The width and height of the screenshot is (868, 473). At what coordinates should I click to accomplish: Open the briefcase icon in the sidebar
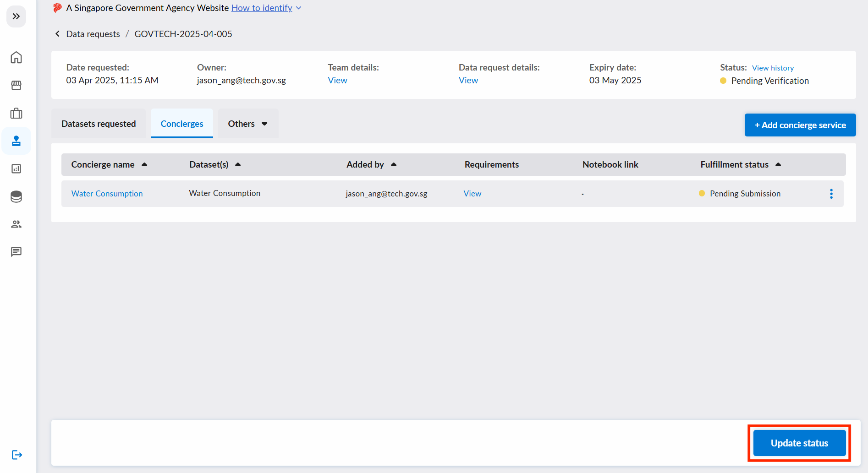[x=16, y=113]
